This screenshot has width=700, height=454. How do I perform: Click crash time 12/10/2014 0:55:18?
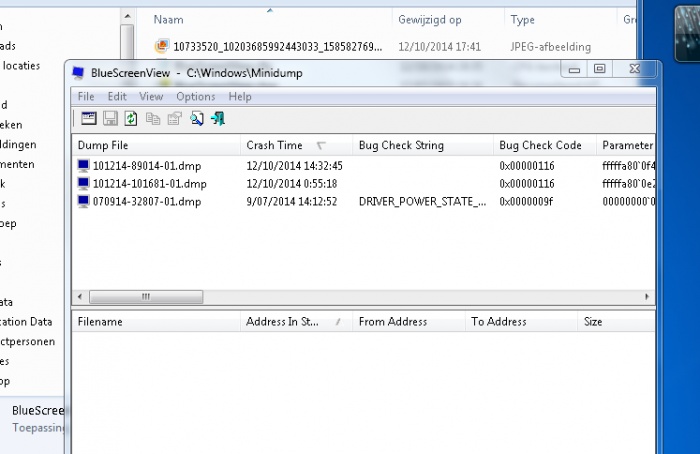pyautogui.click(x=292, y=183)
